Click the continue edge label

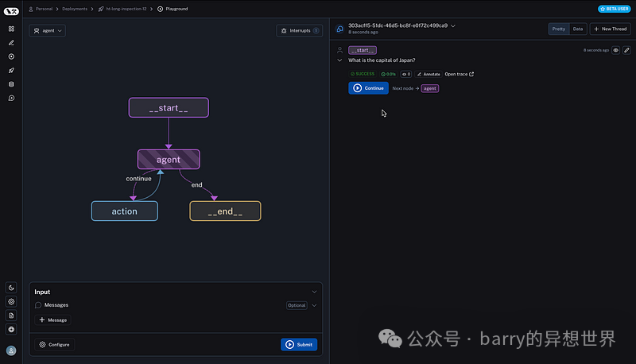138,179
